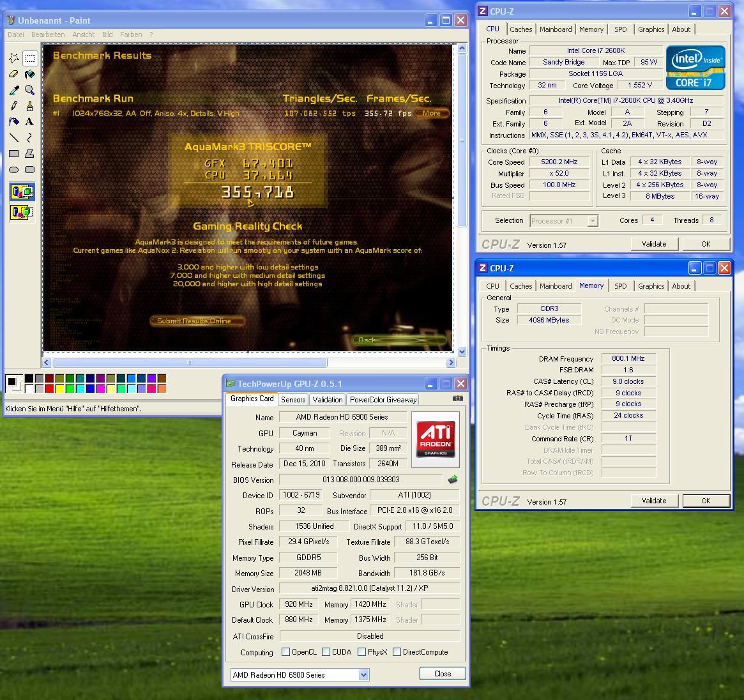Click the 'Intel Core i7 2600K' name field
The width and height of the screenshot is (744, 700).
click(x=596, y=50)
